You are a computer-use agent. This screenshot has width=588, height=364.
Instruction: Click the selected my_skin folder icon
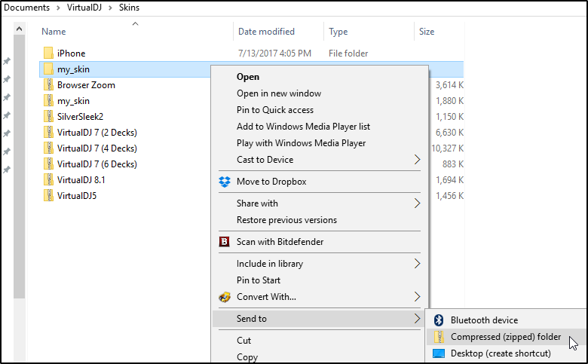tap(48, 69)
